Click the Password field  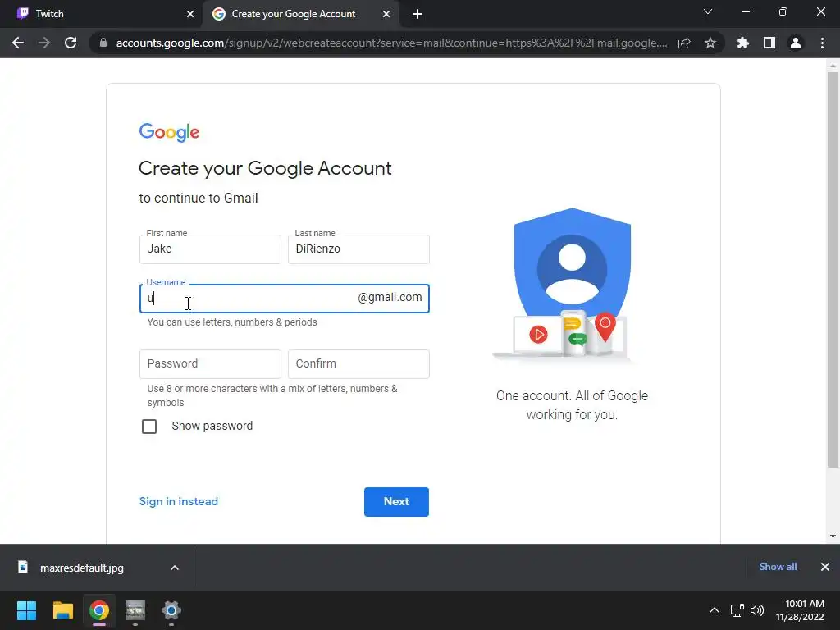(x=210, y=364)
